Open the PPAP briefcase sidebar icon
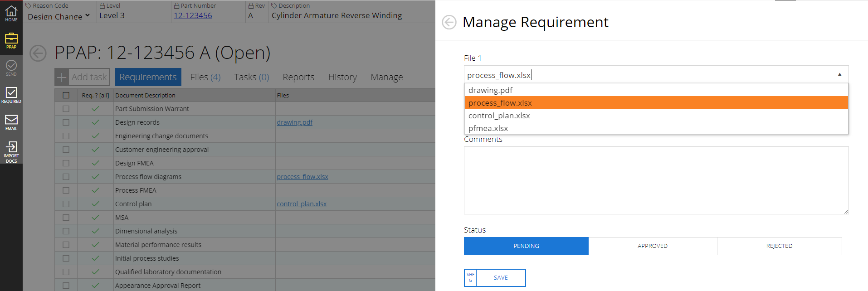This screenshot has width=868, height=291. point(11,41)
